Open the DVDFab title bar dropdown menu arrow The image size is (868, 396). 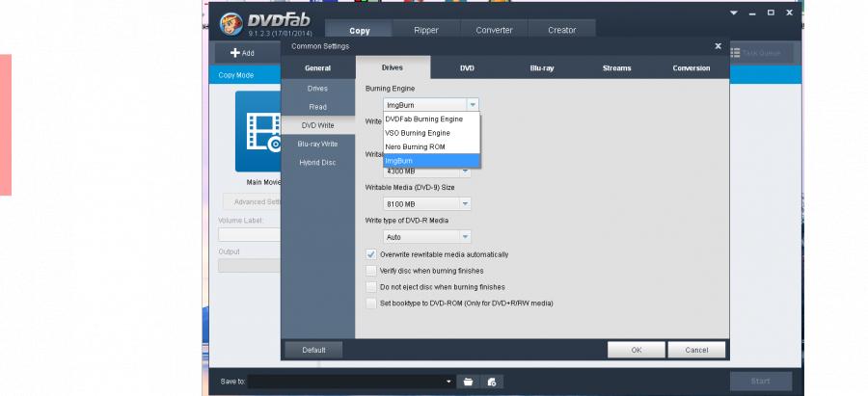click(734, 13)
